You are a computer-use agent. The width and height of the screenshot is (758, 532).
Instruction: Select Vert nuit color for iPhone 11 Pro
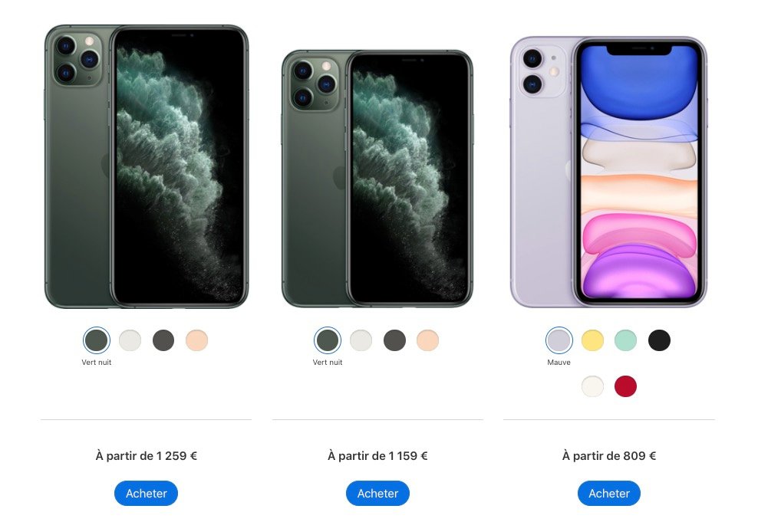pos(328,340)
